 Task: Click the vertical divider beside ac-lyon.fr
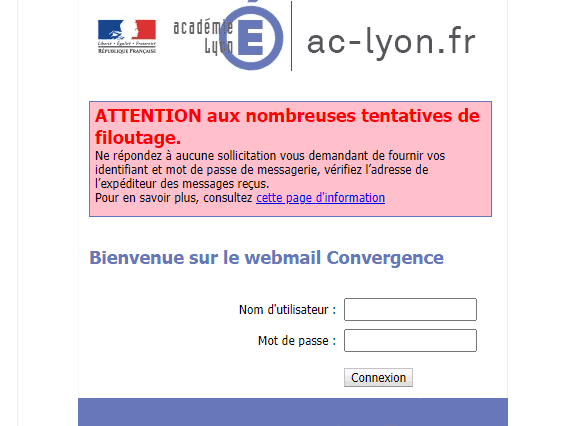point(291,36)
